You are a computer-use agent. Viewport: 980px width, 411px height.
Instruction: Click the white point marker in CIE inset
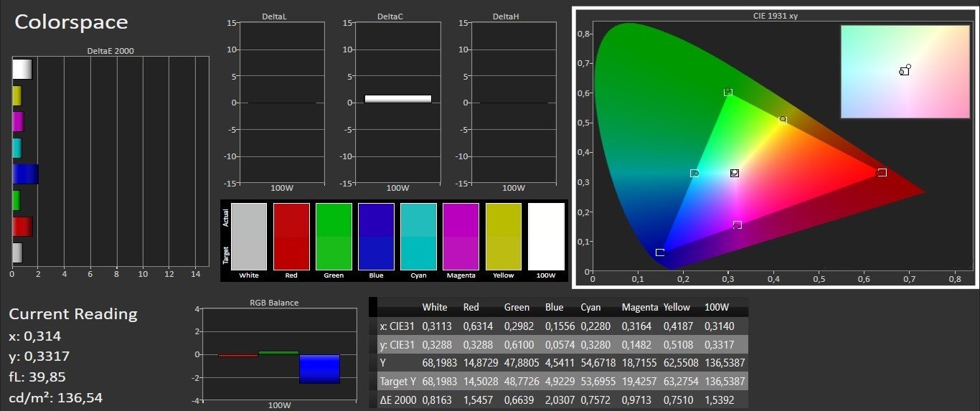(x=905, y=70)
